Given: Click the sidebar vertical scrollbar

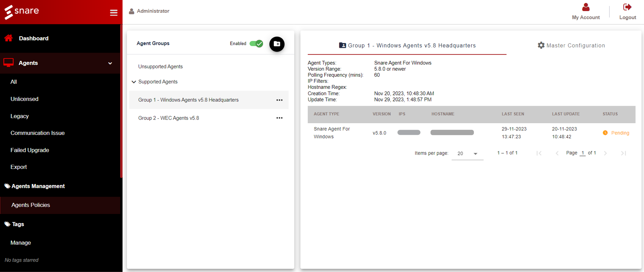Looking at the screenshot, I should click(121, 101).
